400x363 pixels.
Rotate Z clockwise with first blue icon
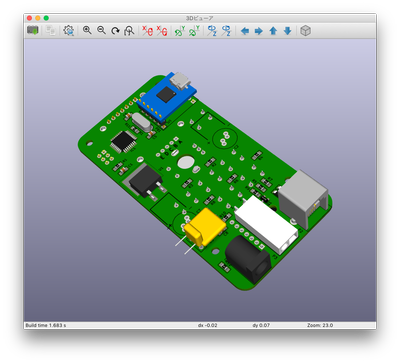[212, 31]
